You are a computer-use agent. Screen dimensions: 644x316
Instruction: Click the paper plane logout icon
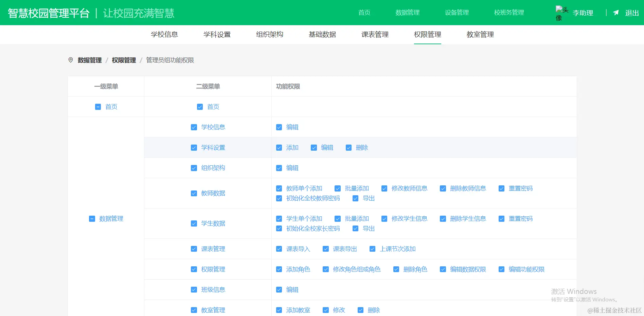(x=616, y=13)
